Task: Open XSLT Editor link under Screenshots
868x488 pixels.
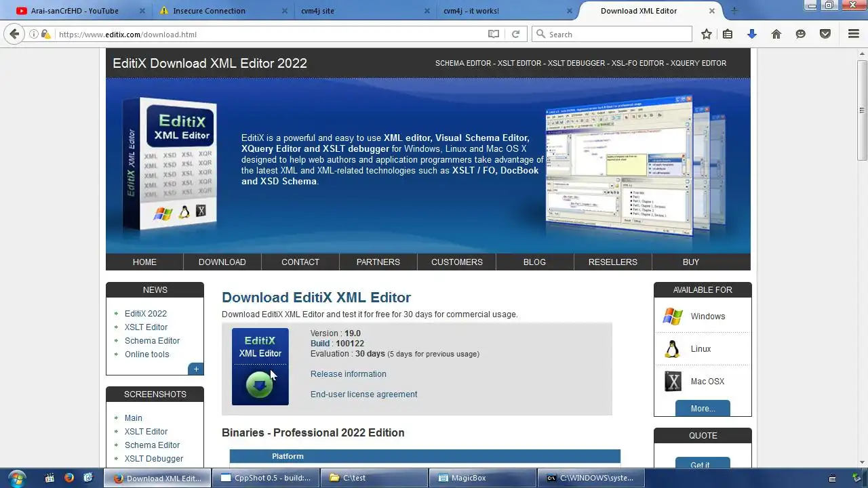Action: [x=146, y=432]
